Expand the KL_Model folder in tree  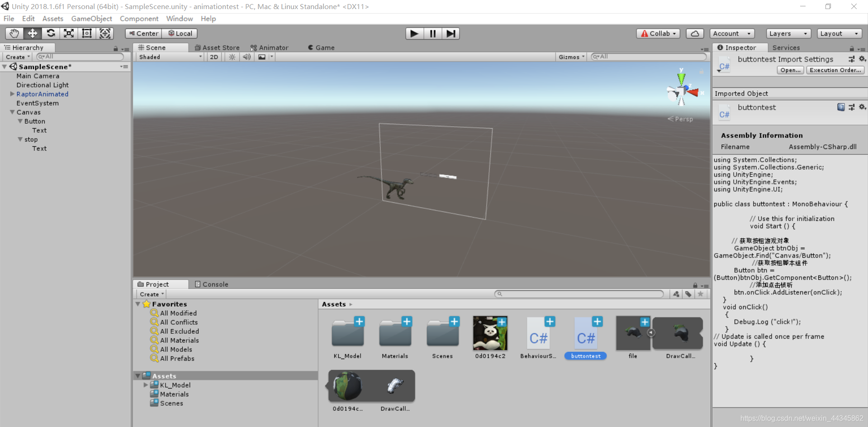146,385
